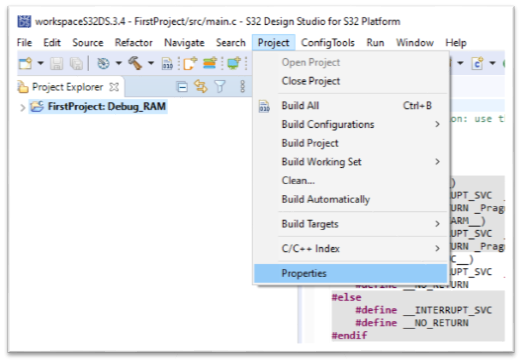Image resolution: width=522 pixels, height=363 pixels.
Task: Click the Save All toolbar icon
Action: [x=76, y=63]
